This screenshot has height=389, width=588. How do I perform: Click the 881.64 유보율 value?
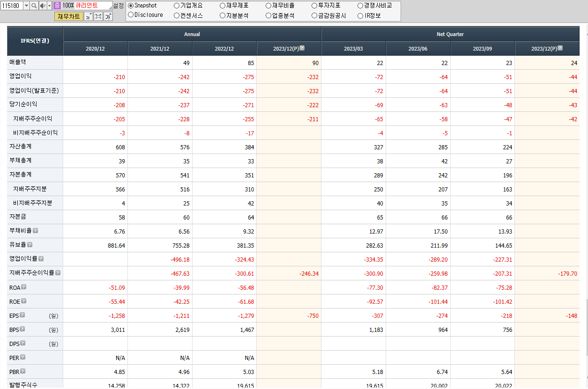[116, 245]
